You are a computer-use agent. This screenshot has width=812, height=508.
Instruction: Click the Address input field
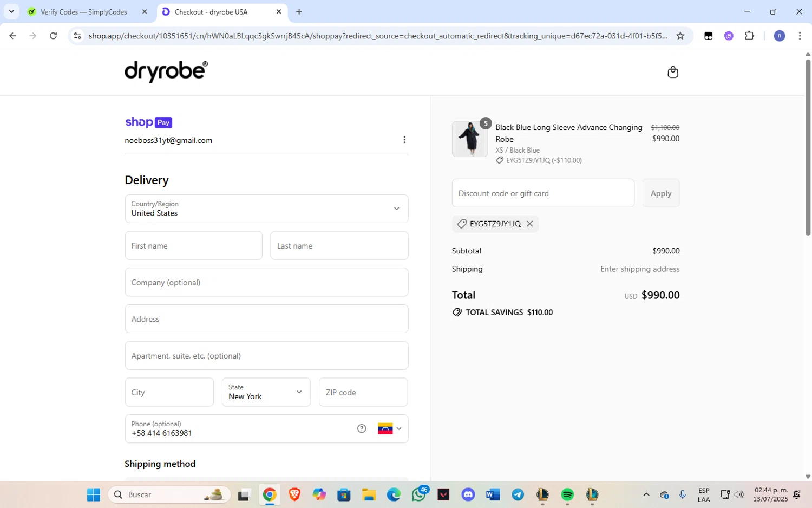[266, 319]
